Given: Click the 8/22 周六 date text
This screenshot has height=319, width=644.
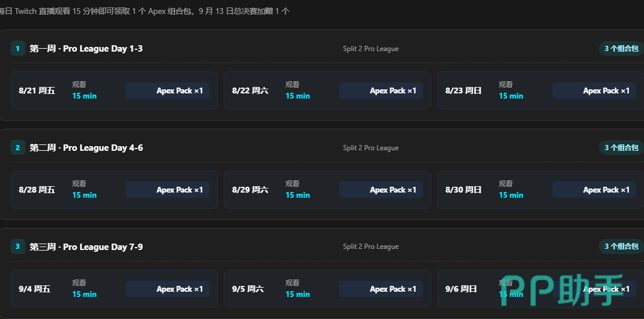Looking at the screenshot, I should (250, 90).
